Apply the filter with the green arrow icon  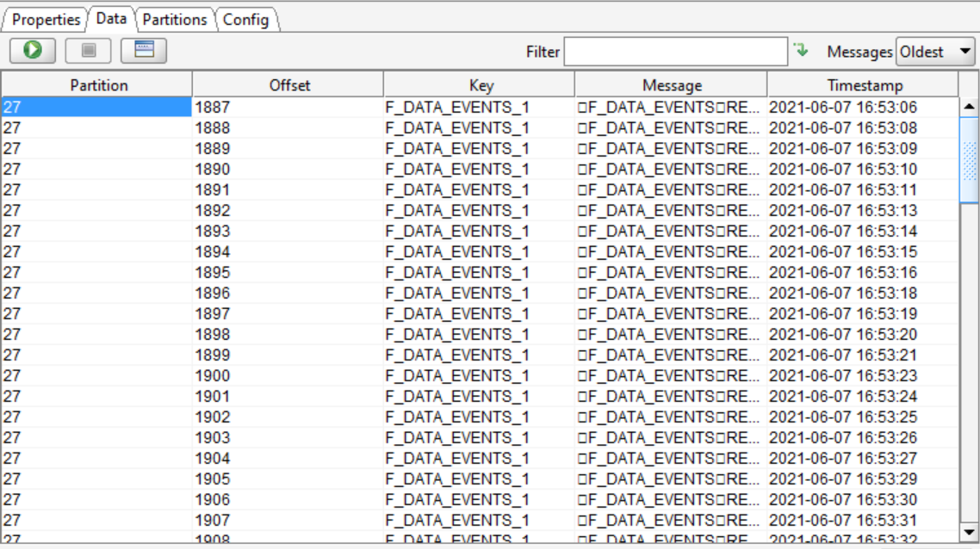(802, 51)
